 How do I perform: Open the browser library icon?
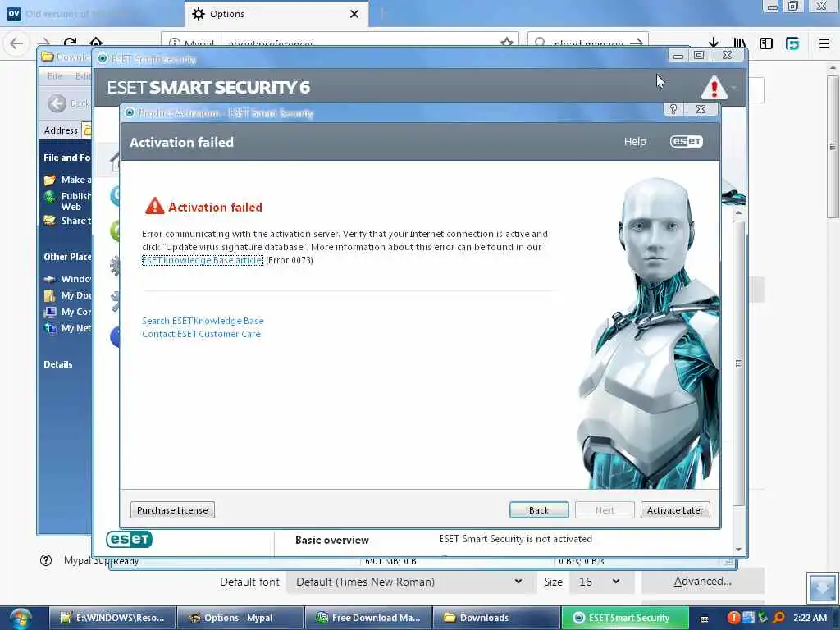[740, 43]
